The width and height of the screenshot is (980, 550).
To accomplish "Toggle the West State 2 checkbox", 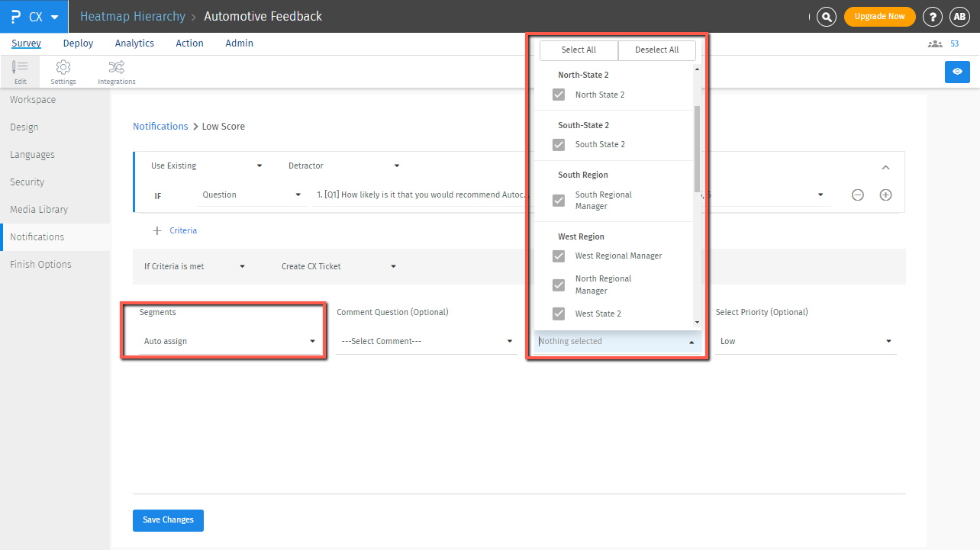I will pyautogui.click(x=559, y=314).
